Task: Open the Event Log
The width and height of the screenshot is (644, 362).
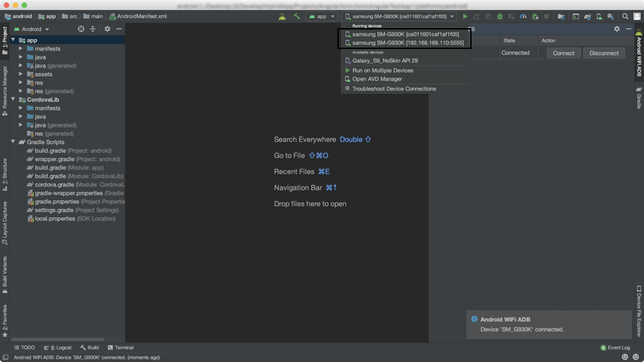Action: click(615, 348)
